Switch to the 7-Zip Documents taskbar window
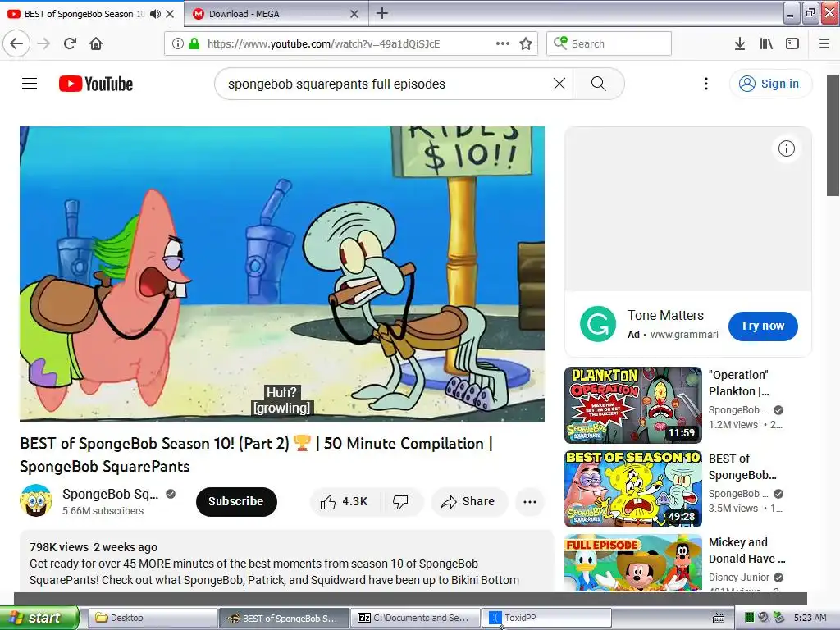 tap(415, 618)
